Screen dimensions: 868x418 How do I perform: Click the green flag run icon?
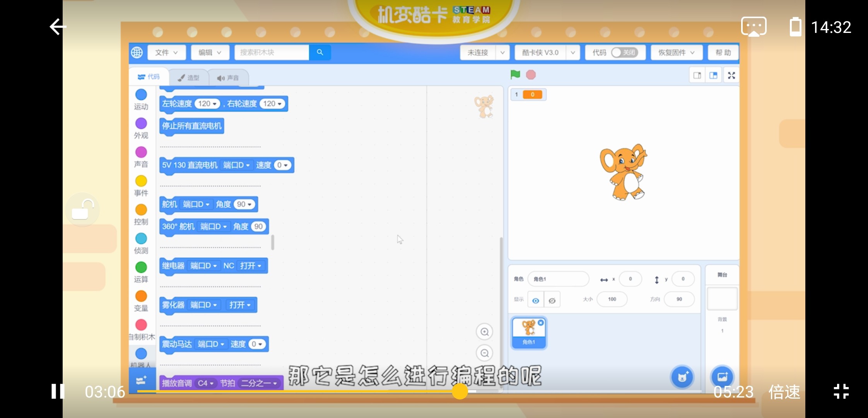(515, 74)
